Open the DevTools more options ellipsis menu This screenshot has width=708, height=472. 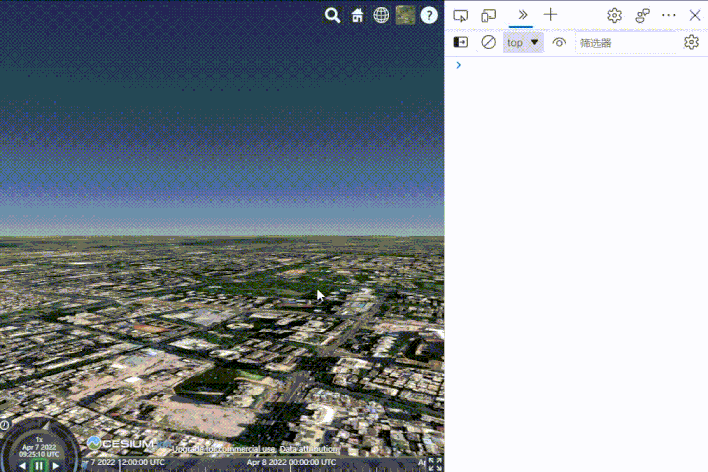[668, 15]
